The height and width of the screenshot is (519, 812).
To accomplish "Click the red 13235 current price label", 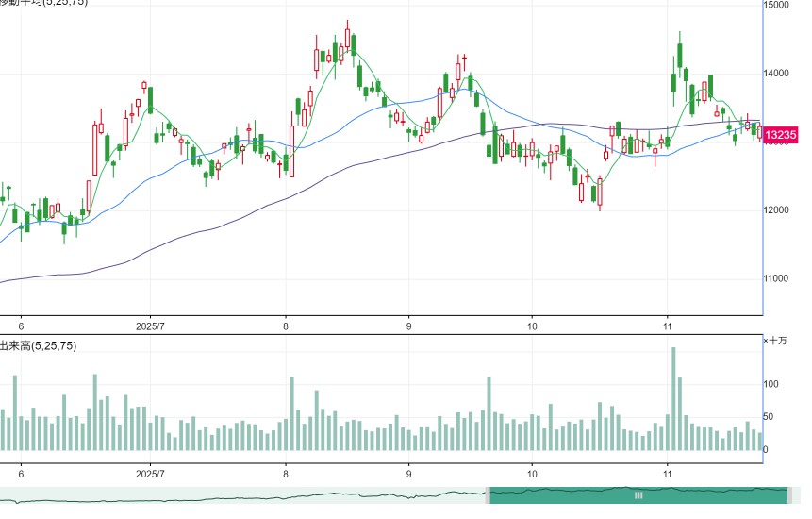I will tap(781, 135).
